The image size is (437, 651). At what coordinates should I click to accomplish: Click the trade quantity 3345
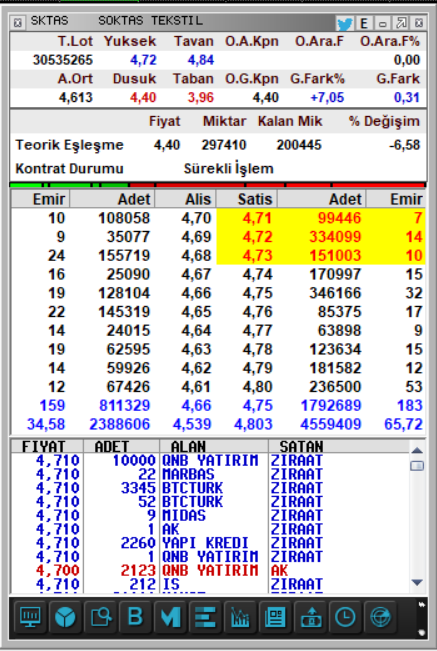(138, 488)
